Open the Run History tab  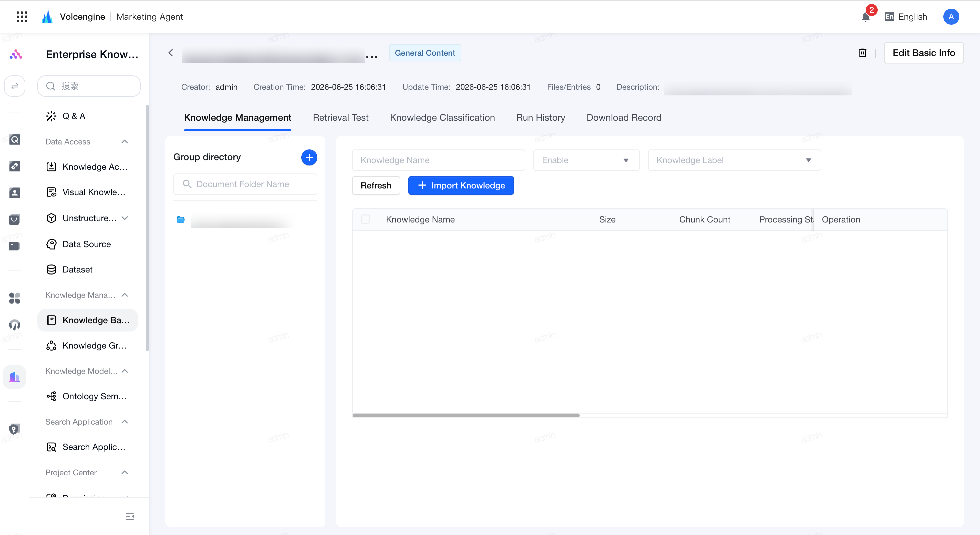coord(540,118)
